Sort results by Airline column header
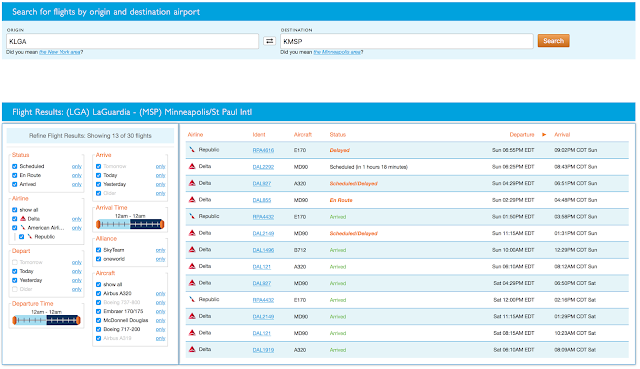640x369 pixels. [x=195, y=135]
